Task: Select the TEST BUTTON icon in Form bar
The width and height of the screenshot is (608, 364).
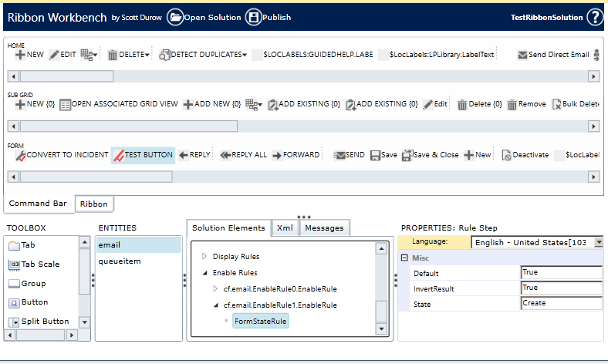Action: point(119,156)
